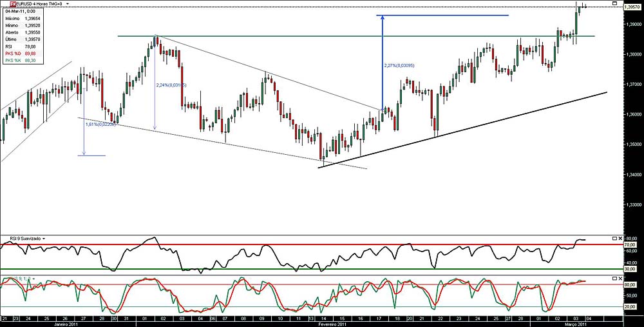
Task: Click the PKS %D value 89,88
Action: (30, 54)
